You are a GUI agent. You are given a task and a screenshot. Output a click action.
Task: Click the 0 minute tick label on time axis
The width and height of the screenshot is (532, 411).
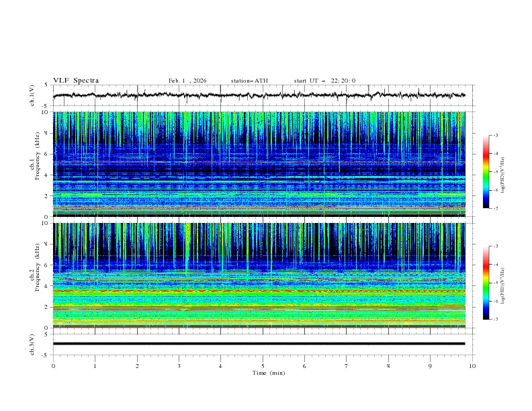click(53, 366)
